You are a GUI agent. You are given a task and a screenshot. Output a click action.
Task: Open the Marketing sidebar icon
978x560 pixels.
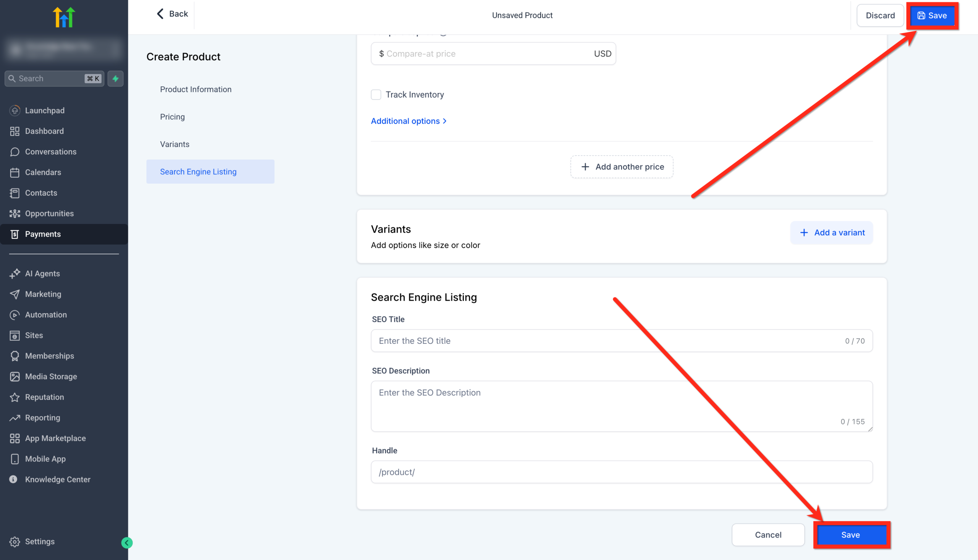click(15, 294)
